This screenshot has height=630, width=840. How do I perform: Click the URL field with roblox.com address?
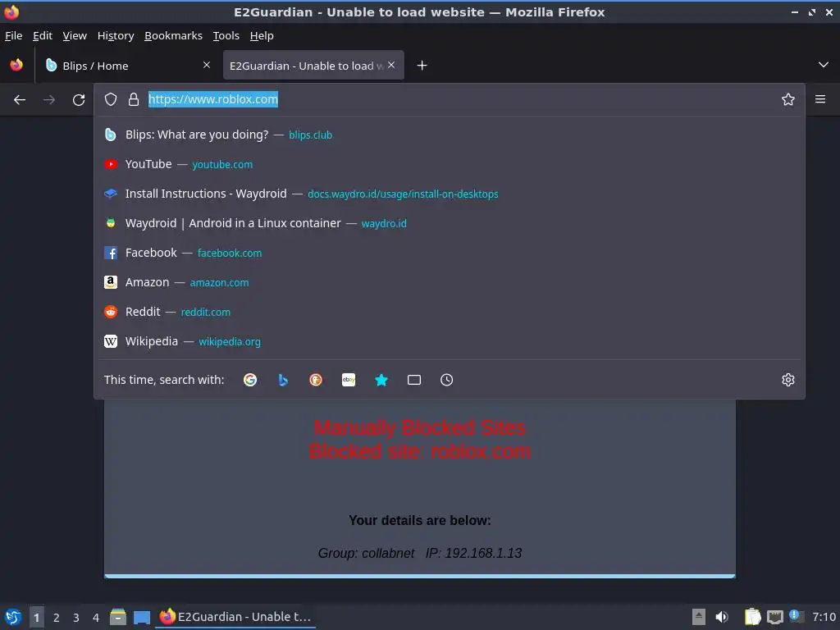461,99
